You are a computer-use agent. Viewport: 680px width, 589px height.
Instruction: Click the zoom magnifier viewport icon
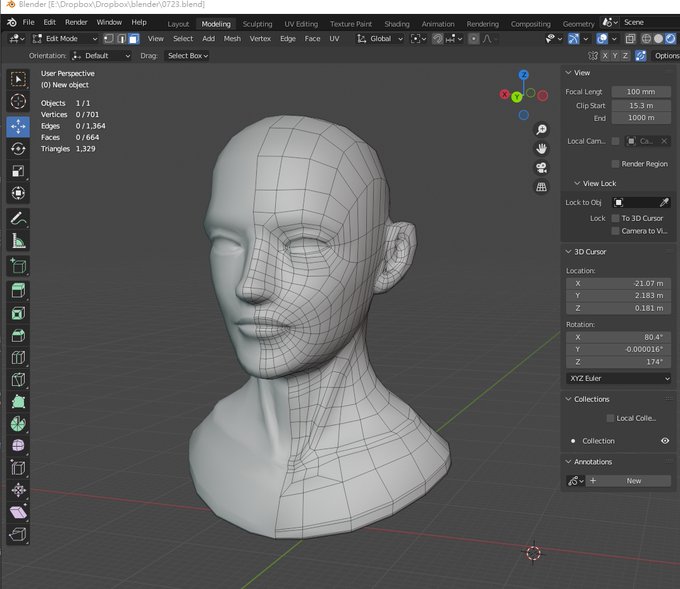point(542,129)
